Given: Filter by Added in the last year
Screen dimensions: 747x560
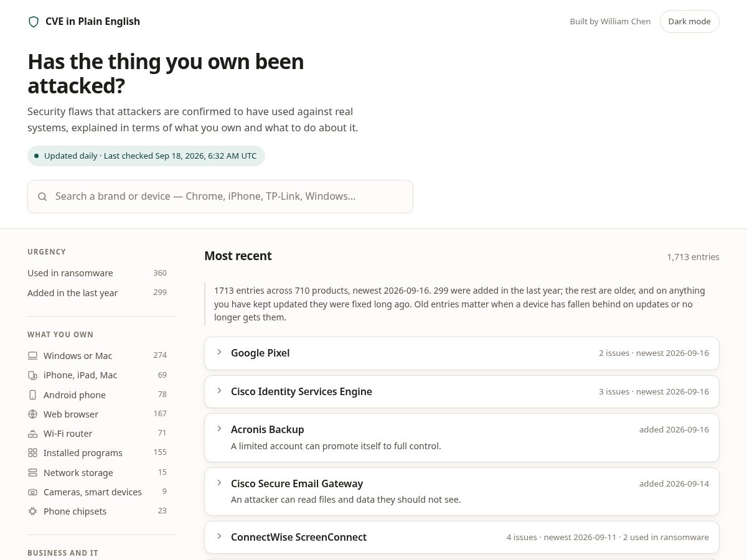Looking at the screenshot, I should 97,293.
